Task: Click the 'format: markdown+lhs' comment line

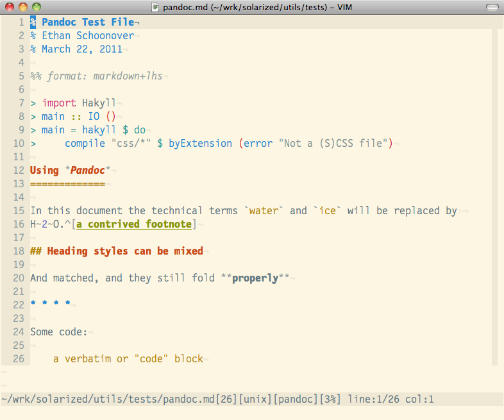Action: tap(105, 76)
